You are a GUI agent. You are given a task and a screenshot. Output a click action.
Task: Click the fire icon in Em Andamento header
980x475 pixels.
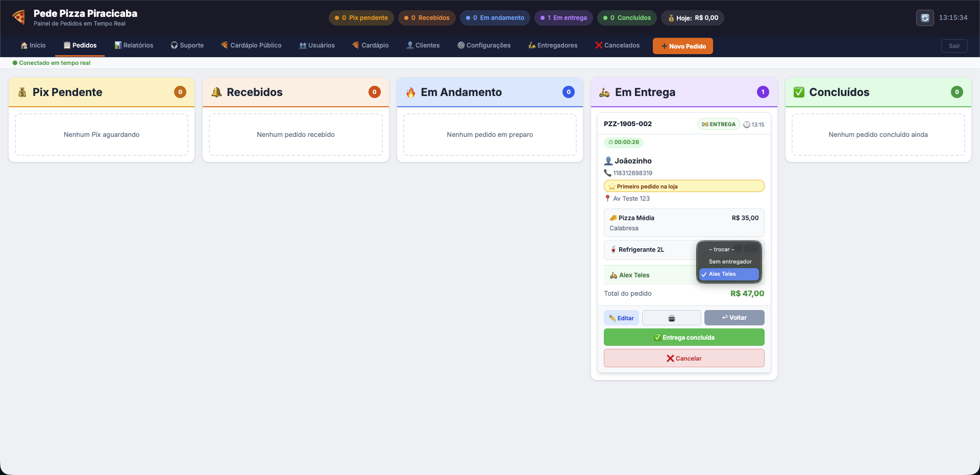[411, 92]
